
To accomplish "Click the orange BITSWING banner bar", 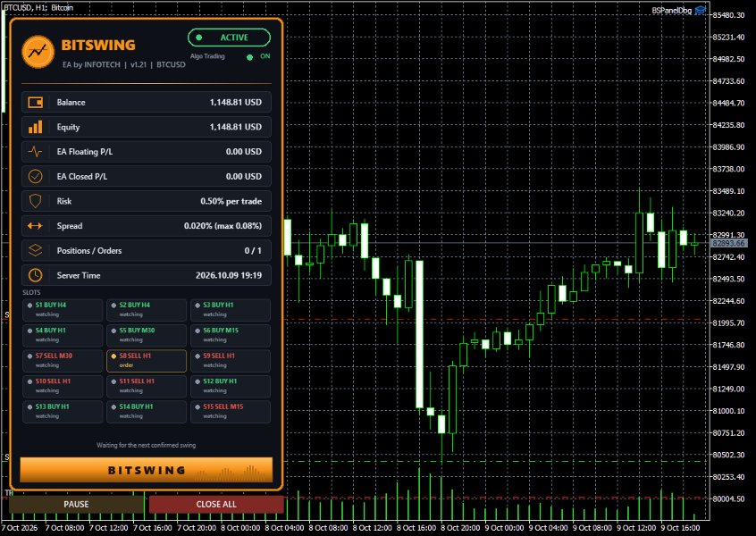I will 146,470.
